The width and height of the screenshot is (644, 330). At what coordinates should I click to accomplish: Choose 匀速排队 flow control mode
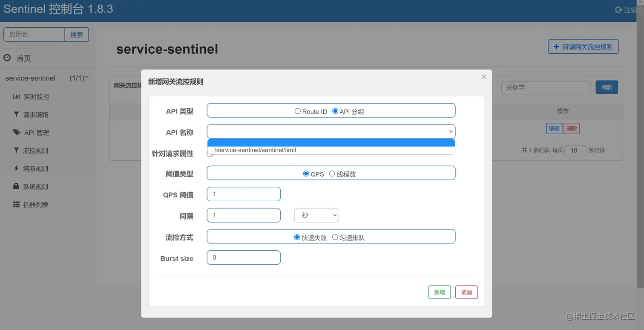tap(335, 237)
